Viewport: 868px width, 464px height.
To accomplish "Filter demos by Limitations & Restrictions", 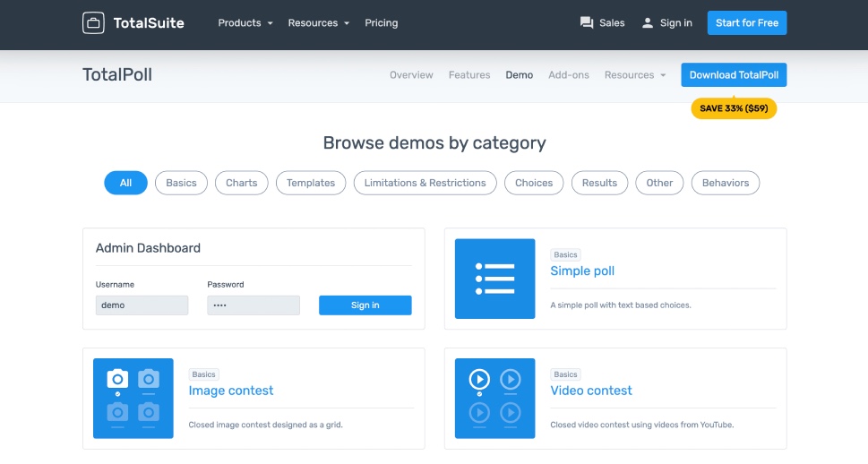I will coord(425,183).
